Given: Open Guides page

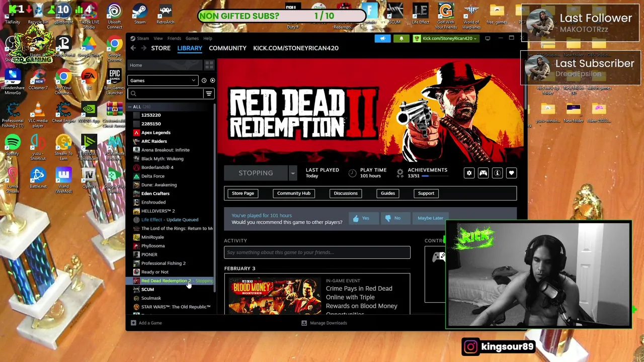Looking at the screenshot, I should click(x=388, y=194).
